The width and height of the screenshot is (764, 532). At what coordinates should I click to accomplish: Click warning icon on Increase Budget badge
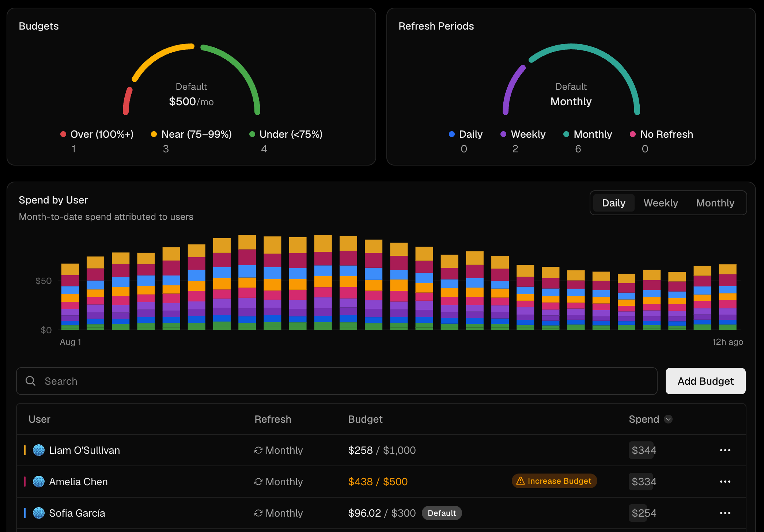pos(521,481)
